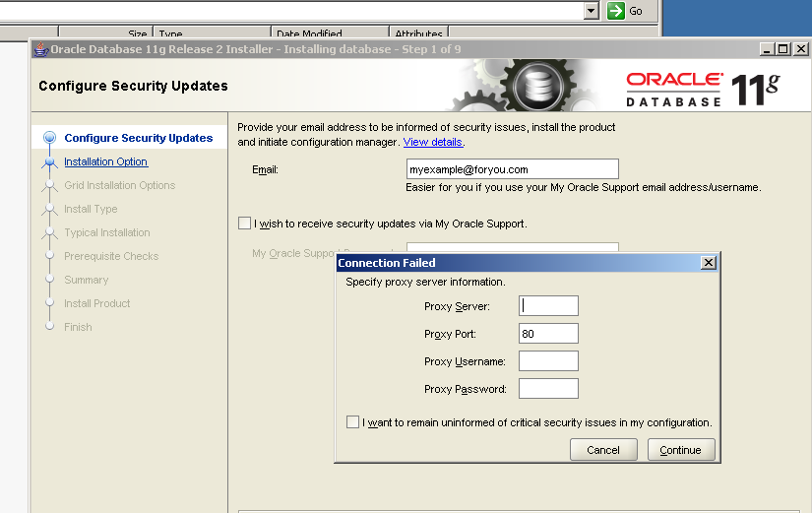812x513 pixels.
Task: Click the Grid Installation Options step
Action: pyautogui.click(x=120, y=185)
